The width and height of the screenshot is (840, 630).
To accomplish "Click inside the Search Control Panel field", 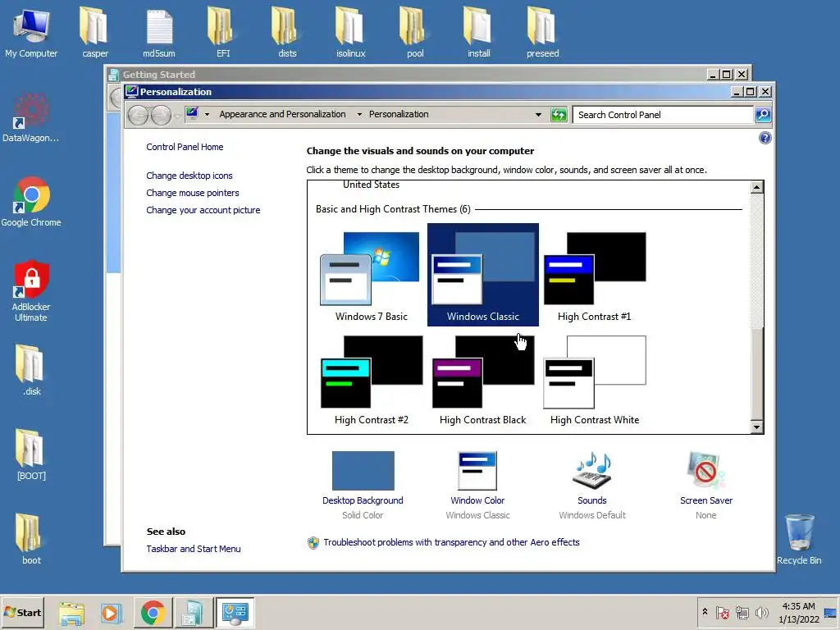I will click(x=663, y=115).
